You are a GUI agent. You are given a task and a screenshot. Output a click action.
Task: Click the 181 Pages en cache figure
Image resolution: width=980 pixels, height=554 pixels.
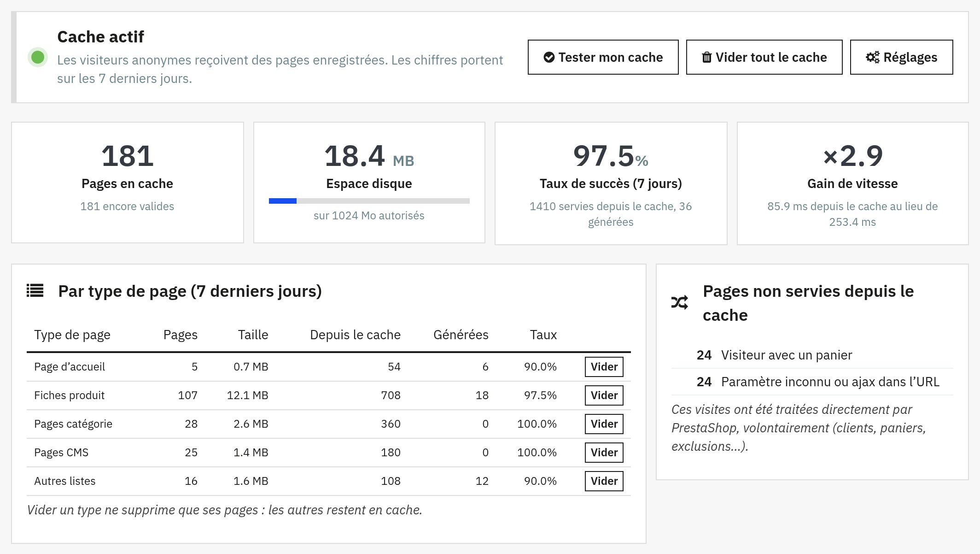pyautogui.click(x=127, y=156)
